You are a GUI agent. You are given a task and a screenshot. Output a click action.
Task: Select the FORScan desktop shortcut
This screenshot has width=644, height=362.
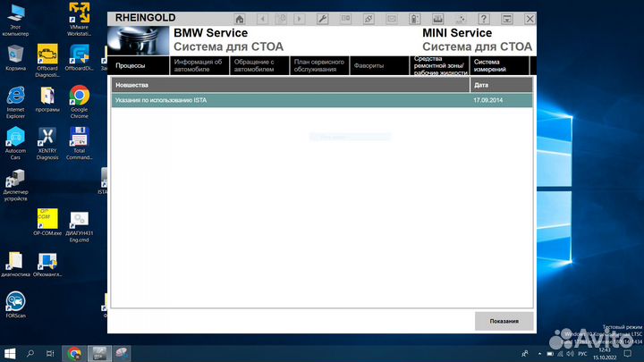(x=15, y=305)
